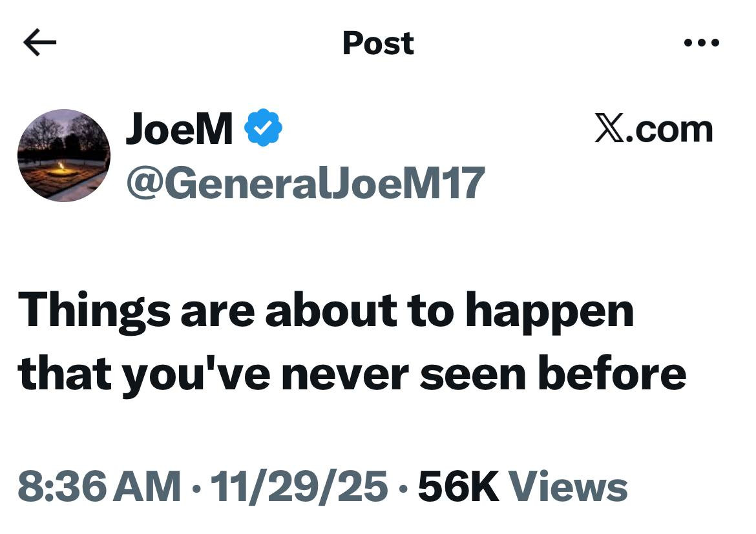This screenshot has height=534, width=756.
Task: Click the flame in the profile avatar
Action: point(61,167)
